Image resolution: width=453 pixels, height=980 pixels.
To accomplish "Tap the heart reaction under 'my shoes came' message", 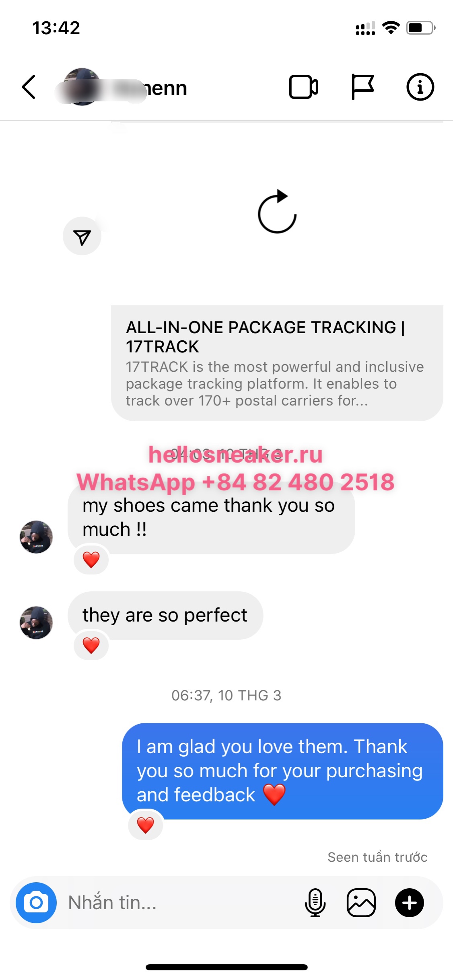I will [x=91, y=560].
